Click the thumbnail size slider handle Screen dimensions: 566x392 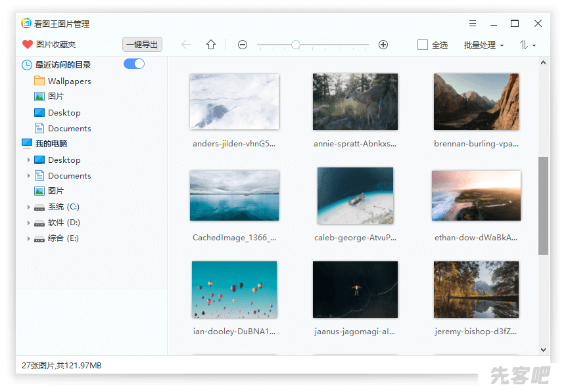(296, 45)
